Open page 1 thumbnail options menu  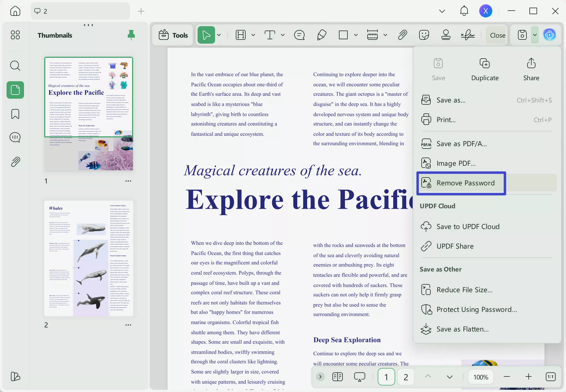[128, 181]
